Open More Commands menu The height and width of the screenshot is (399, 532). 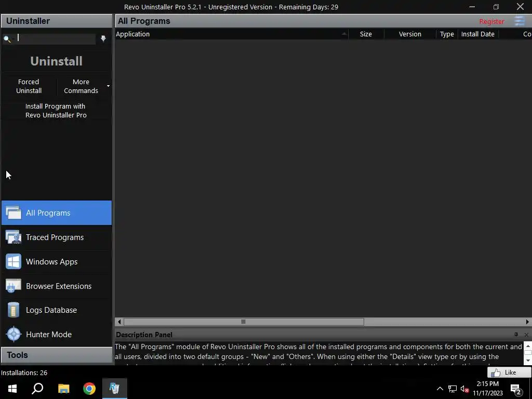pos(81,86)
